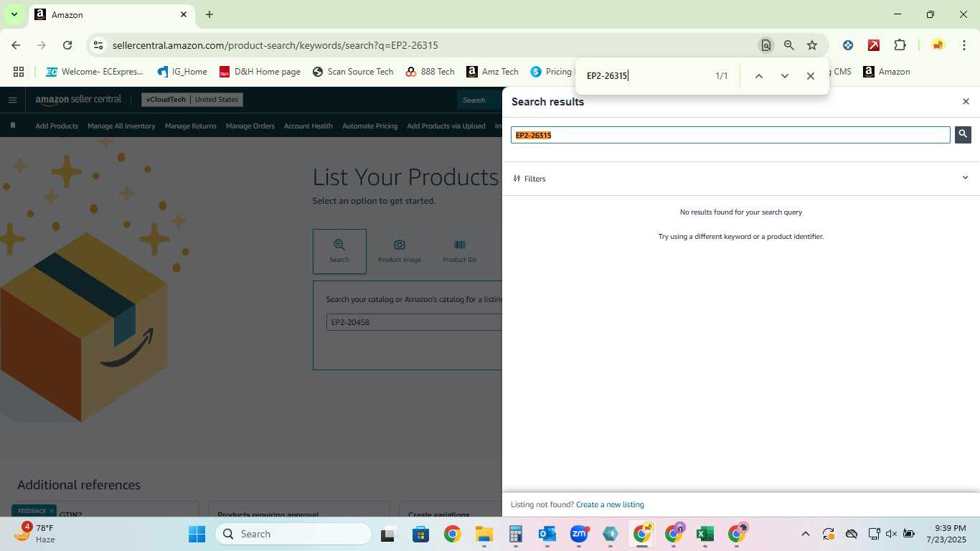Viewport: 980px width, 551px height.
Task: Open Chrome three-dot menu
Action: point(963,45)
